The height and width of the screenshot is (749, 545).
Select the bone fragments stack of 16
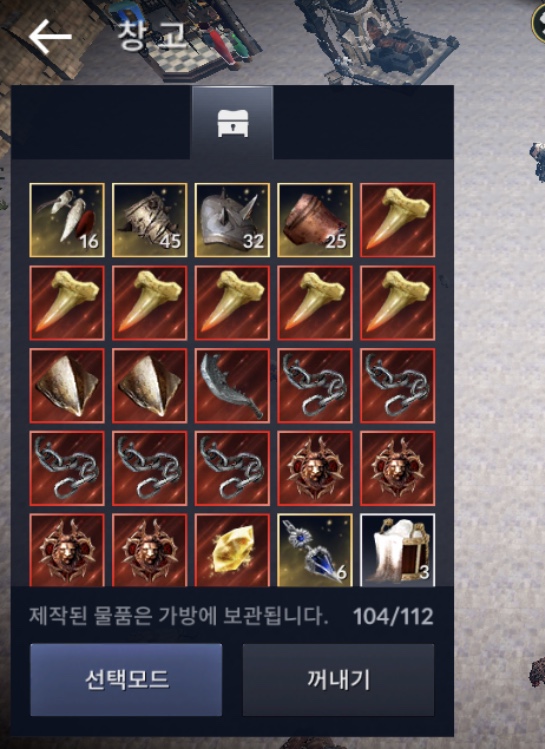[67, 220]
